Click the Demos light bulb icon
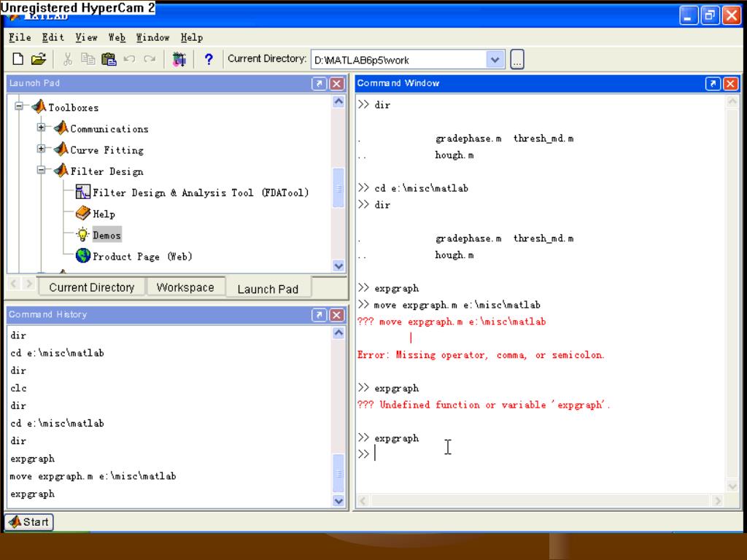 point(83,234)
